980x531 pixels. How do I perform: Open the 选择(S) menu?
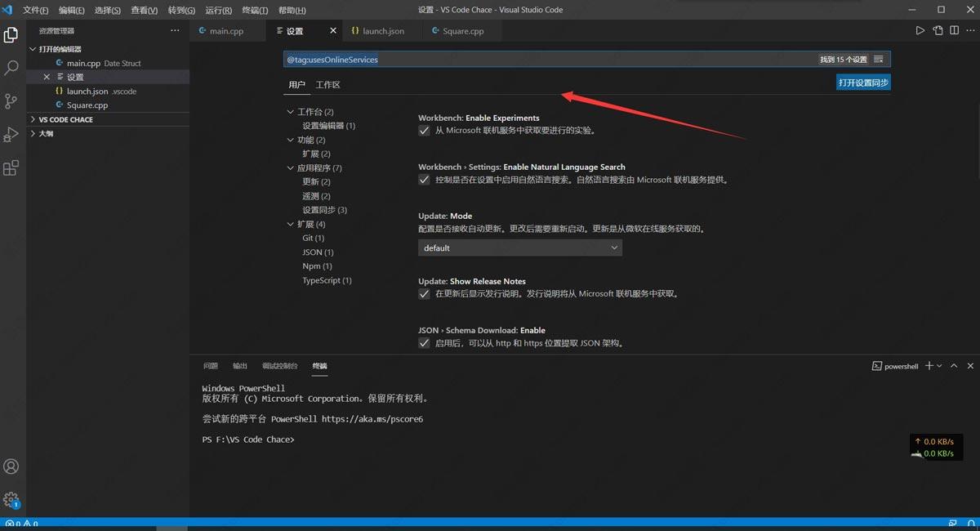point(108,11)
